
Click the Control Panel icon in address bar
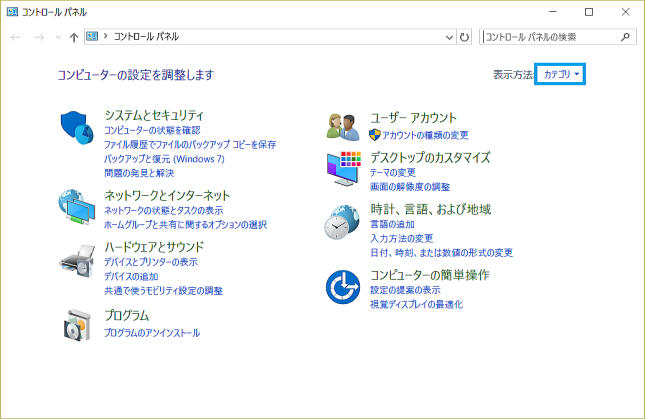coord(92,36)
